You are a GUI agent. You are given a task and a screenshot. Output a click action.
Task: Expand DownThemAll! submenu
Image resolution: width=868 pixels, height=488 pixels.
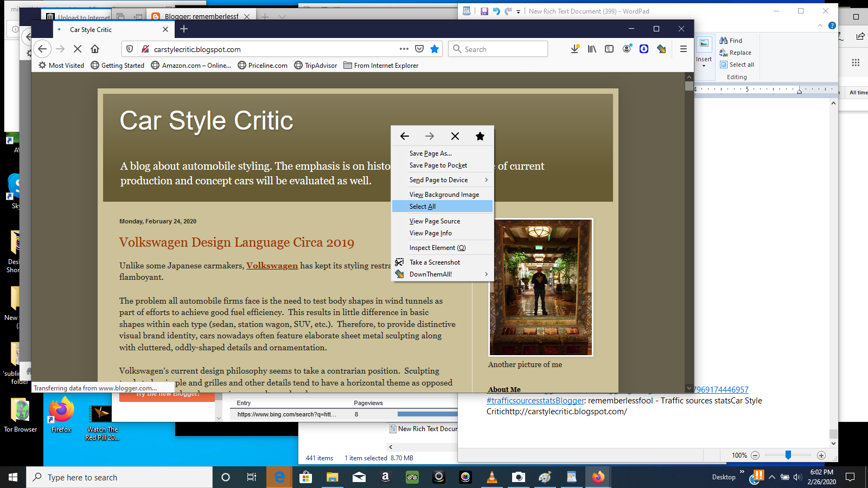pyautogui.click(x=442, y=274)
